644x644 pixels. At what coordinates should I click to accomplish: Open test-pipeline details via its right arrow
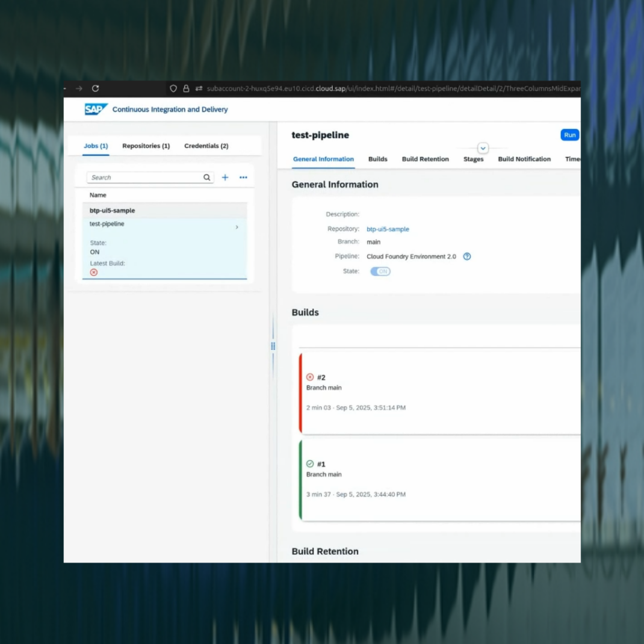[237, 227]
